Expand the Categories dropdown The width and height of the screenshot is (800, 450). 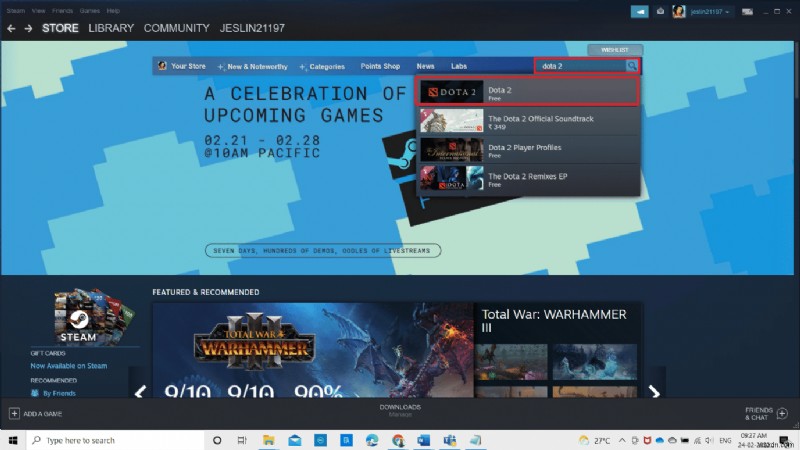322,67
